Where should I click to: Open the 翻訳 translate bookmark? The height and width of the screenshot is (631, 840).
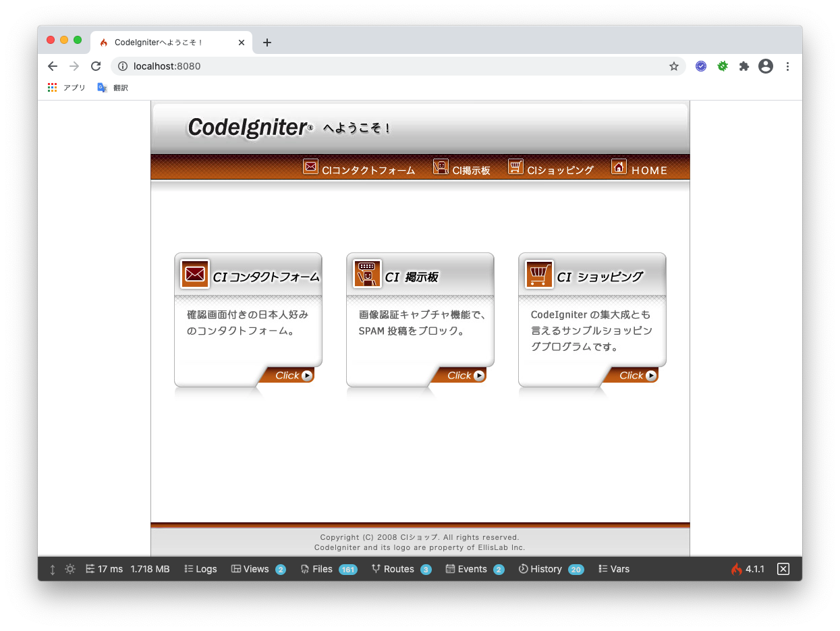tap(113, 88)
